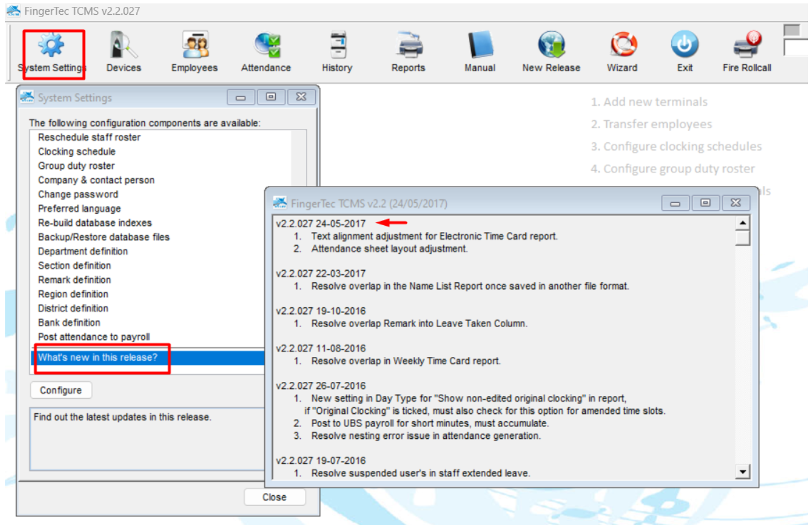Select Preferred language option
The height and width of the screenshot is (525, 812).
click(x=79, y=209)
